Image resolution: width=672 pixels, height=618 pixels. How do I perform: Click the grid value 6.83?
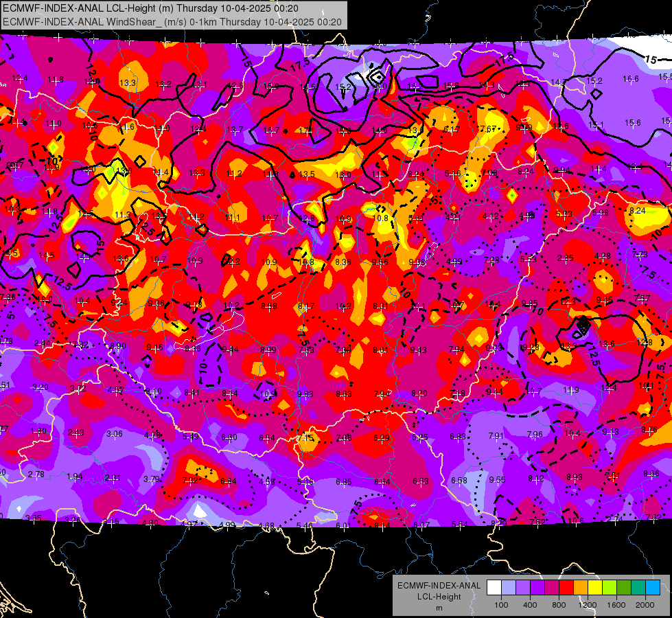(x=458, y=436)
